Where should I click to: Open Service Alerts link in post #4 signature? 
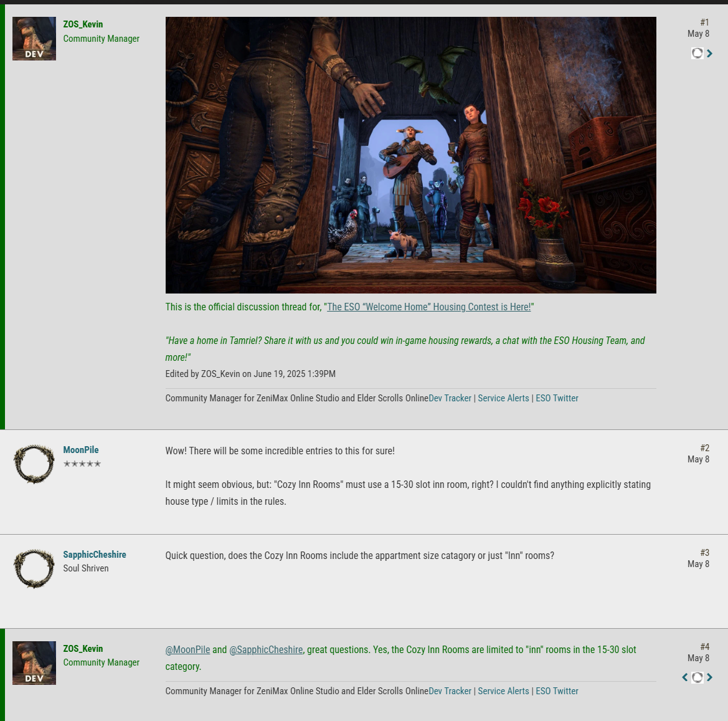tap(503, 691)
